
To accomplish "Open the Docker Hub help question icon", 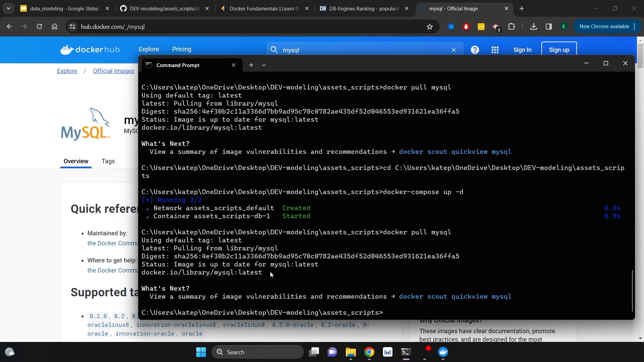I will [x=475, y=50].
